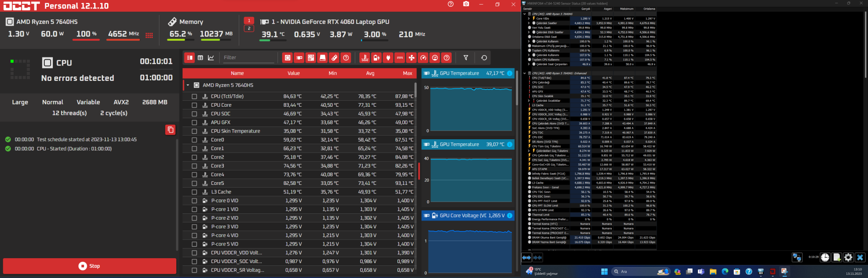Take a screenshot with OCCT camera icon
This screenshot has height=278, width=868.
click(466, 4)
